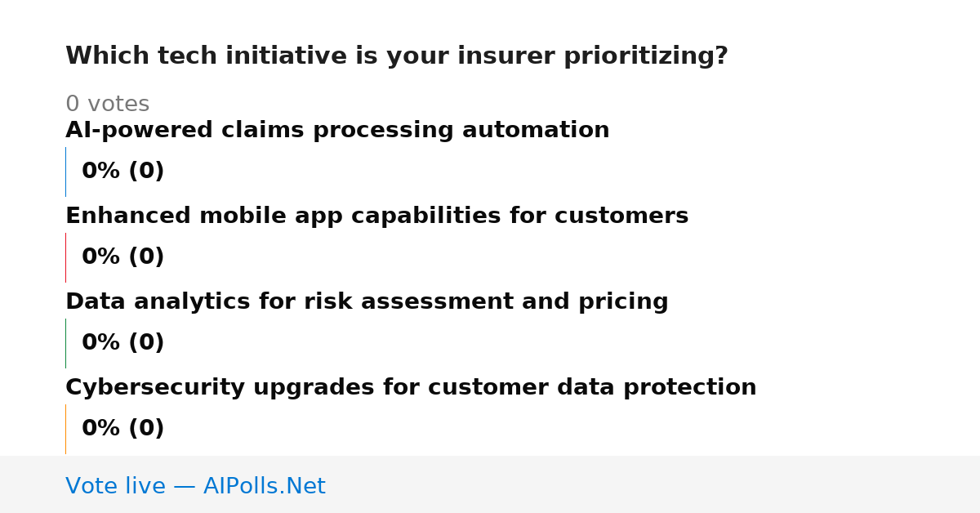Click the blue result bar for AI claims
Screen dimensions: 980x513
click(65, 172)
